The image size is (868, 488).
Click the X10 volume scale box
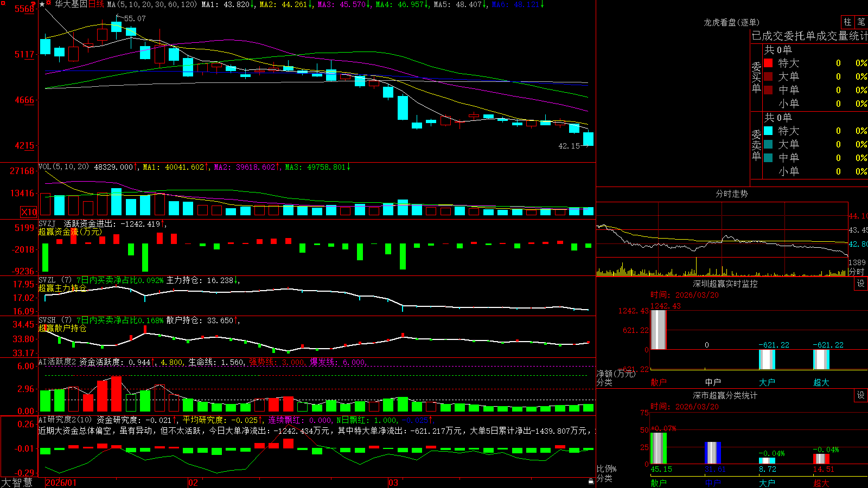coord(29,212)
